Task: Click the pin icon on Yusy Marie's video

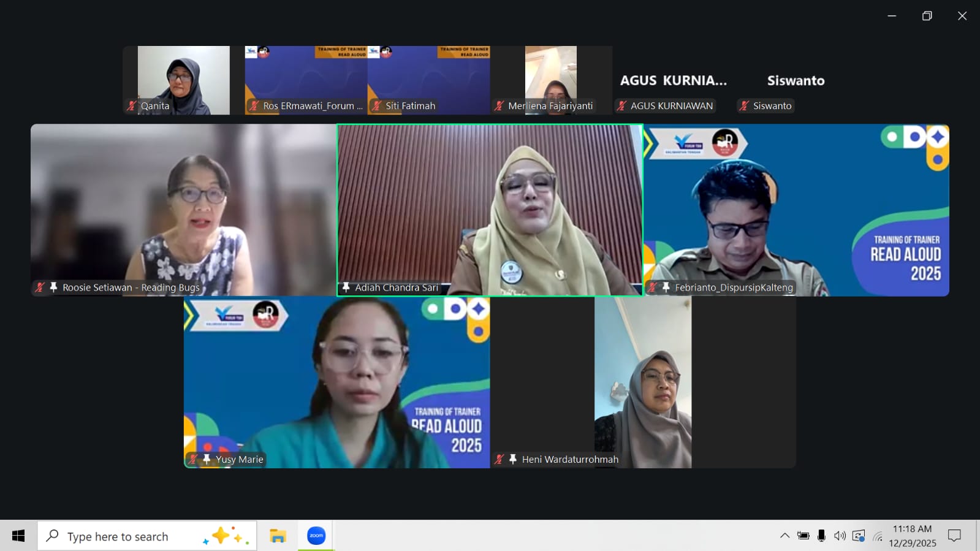Action: coord(207,459)
